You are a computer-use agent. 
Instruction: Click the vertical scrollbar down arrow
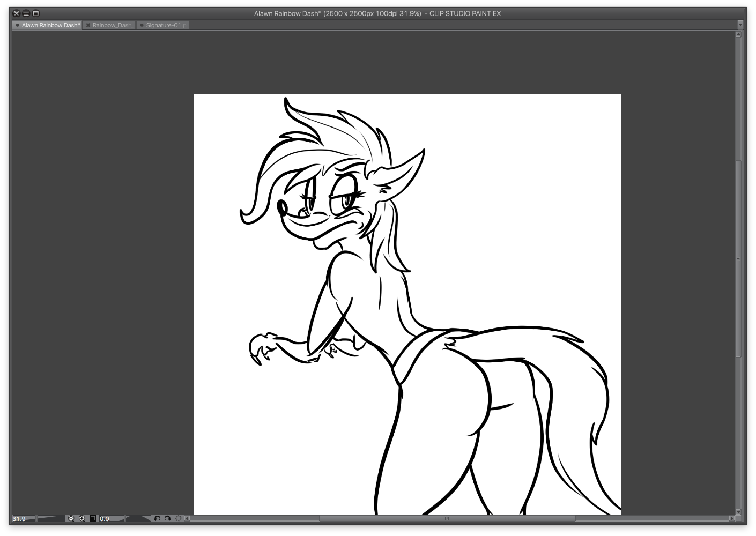(x=738, y=511)
